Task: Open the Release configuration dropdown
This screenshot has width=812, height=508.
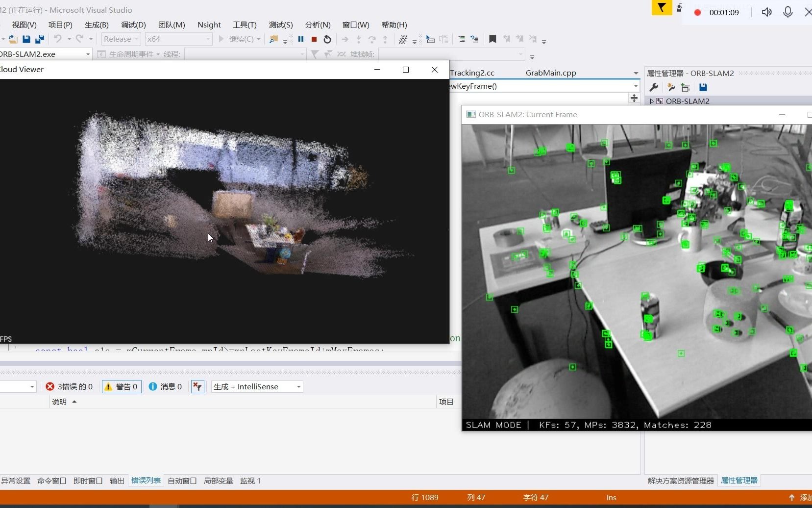Action: [x=122, y=39]
